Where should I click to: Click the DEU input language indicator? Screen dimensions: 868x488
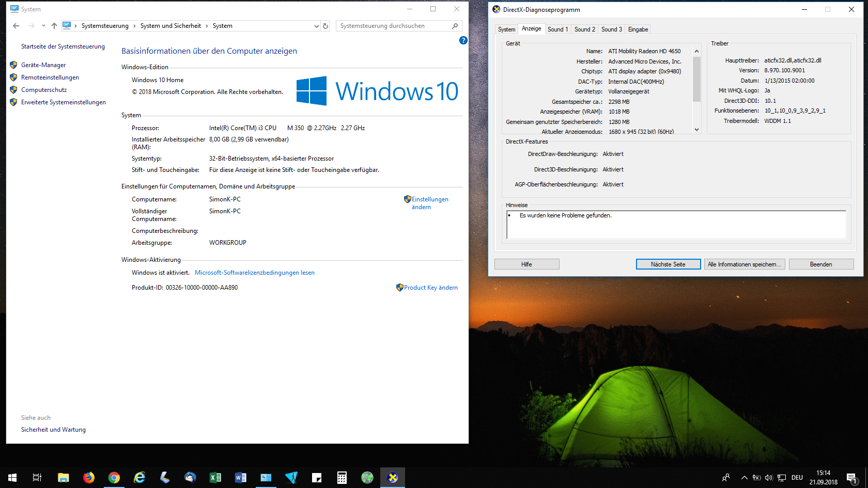pos(797,478)
